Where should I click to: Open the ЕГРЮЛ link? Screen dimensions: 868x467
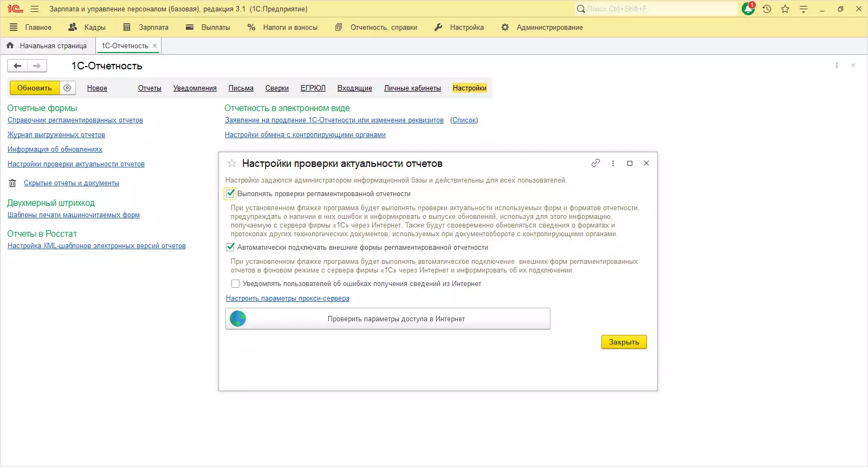313,88
